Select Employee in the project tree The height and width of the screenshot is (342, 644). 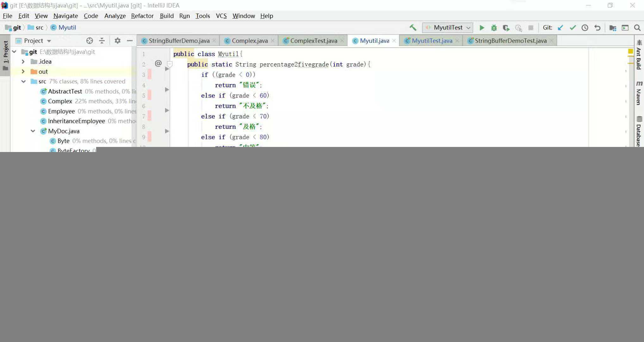click(61, 111)
